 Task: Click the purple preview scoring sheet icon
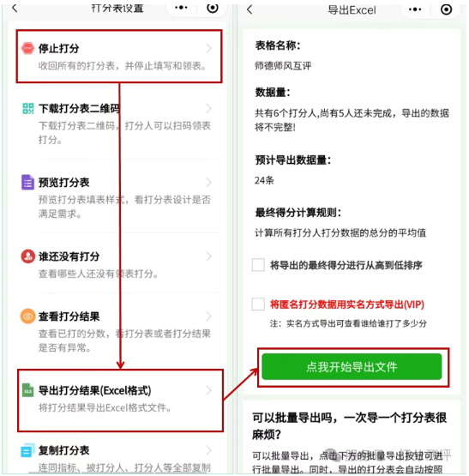tap(27, 182)
